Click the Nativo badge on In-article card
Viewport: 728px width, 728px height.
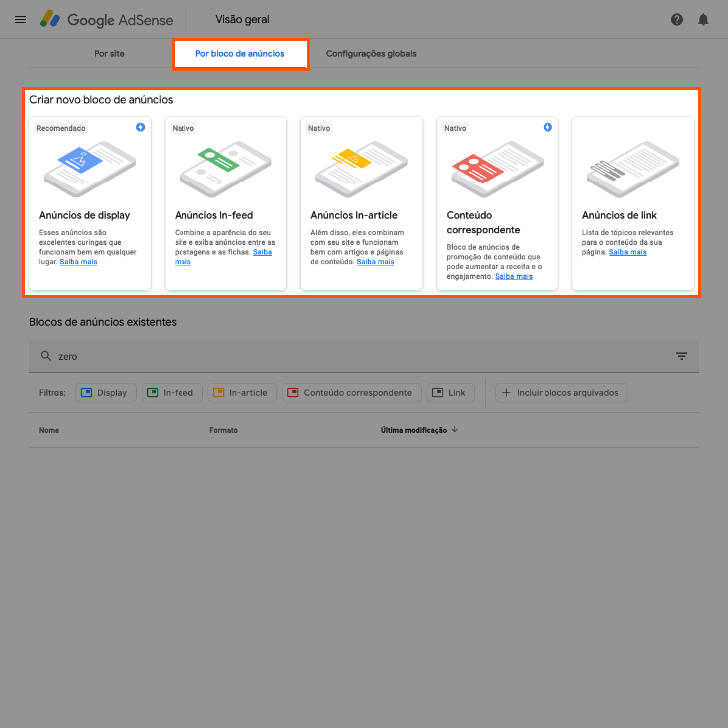click(x=319, y=128)
